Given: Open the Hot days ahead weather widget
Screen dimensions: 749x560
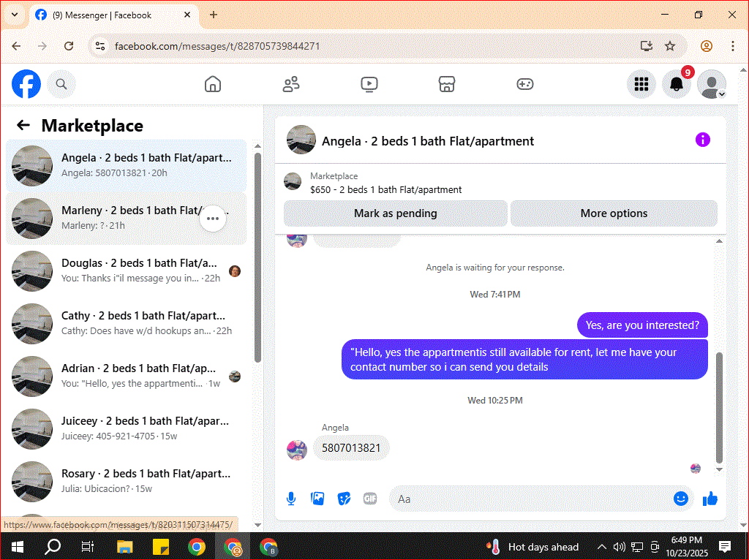Looking at the screenshot, I should click(x=532, y=547).
